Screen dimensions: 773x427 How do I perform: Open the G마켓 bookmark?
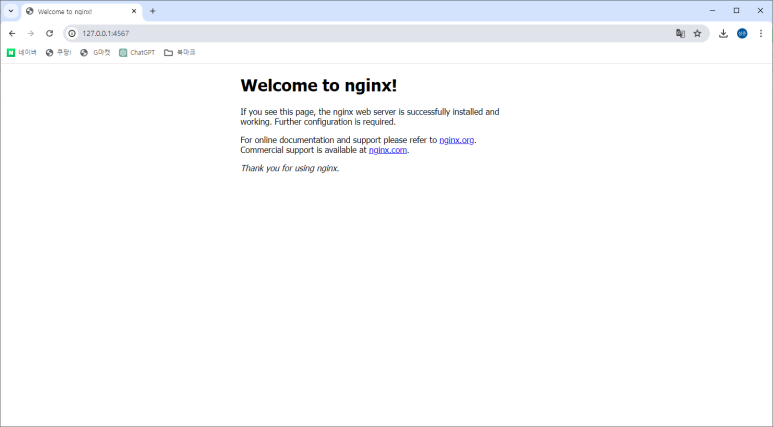click(x=95, y=52)
